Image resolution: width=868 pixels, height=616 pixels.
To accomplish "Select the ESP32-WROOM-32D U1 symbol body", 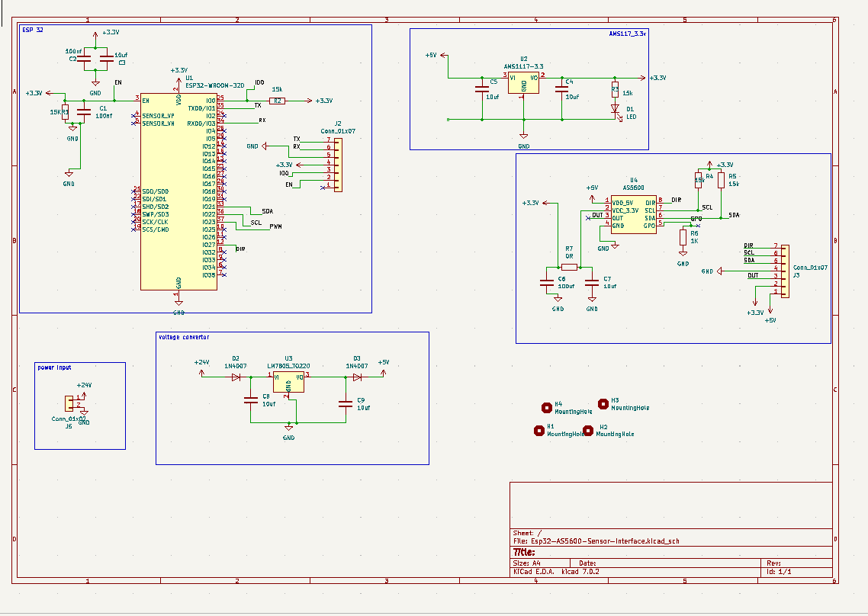I will 178,191.
